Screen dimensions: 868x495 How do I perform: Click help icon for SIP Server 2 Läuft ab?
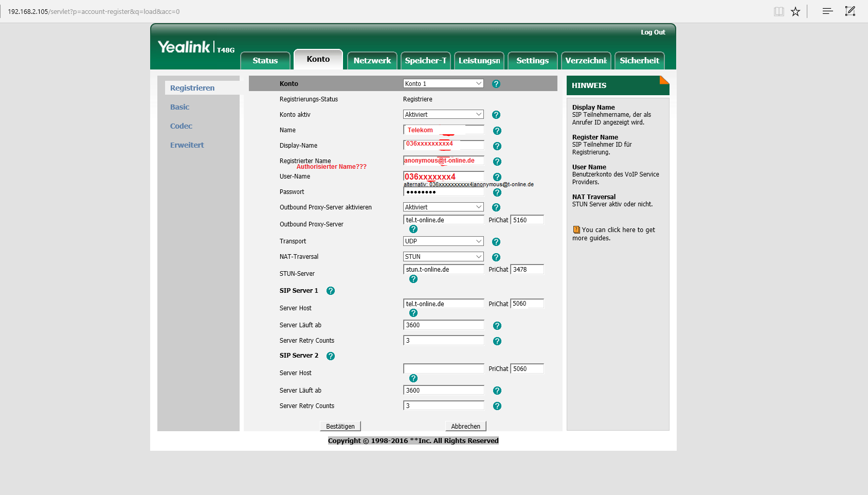[497, 391]
